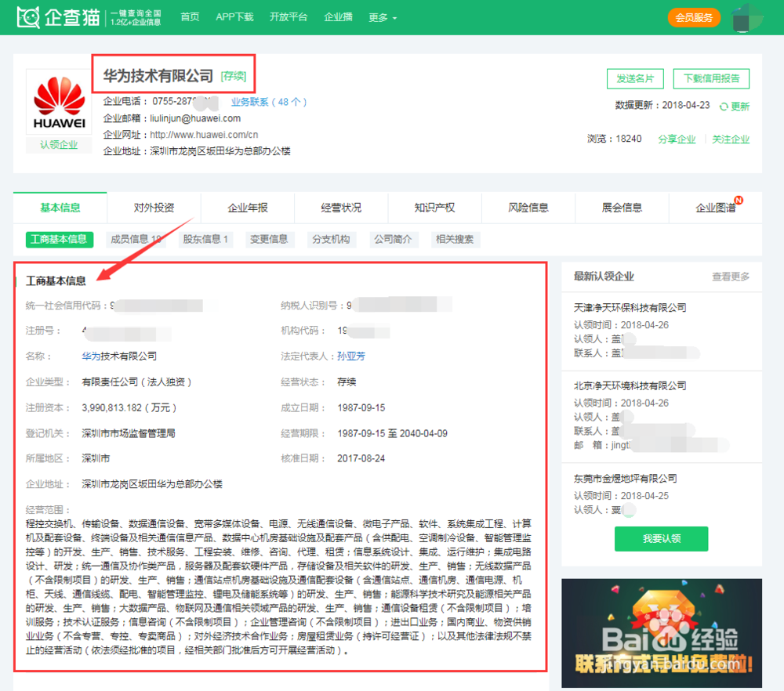
Task: Open the 业务联系 (48个) link
Action: tap(268, 102)
